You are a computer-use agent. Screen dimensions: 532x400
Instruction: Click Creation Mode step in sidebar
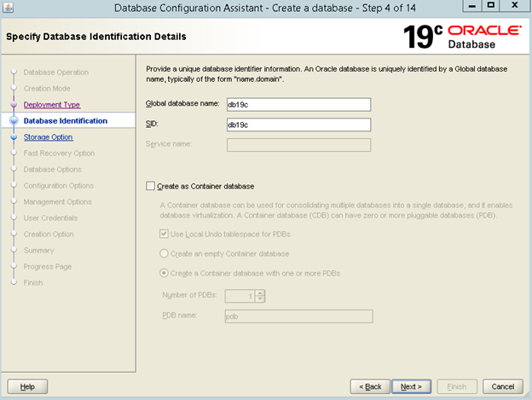(x=47, y=89)
